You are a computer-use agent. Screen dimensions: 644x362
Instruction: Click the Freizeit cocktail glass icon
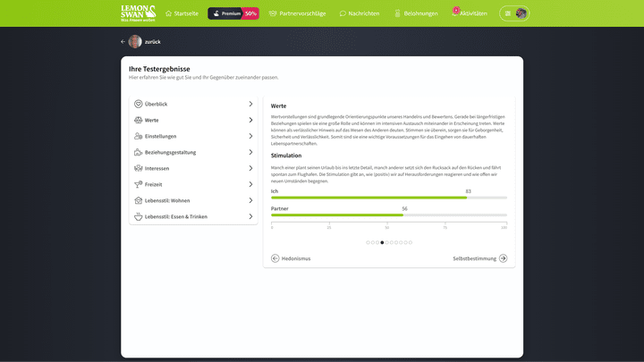[x=138, y=185]
